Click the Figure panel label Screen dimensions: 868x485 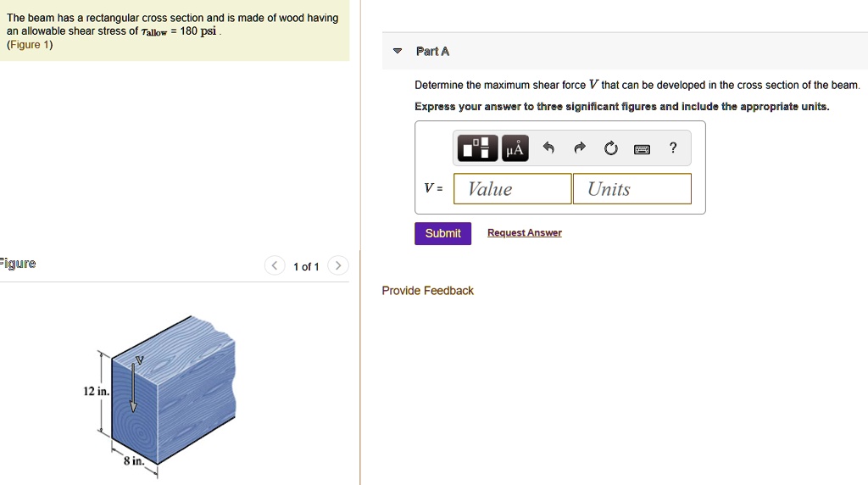tap(18, 264)
